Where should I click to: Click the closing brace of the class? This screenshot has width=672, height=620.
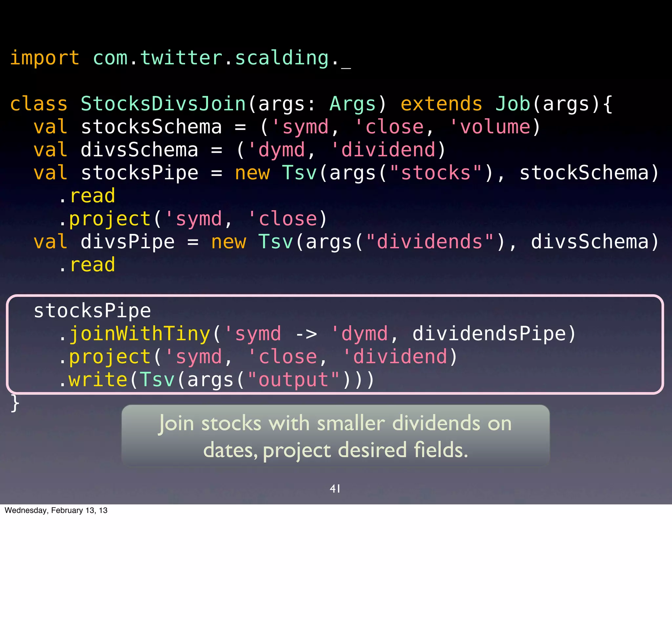click(x=15, y=403)
